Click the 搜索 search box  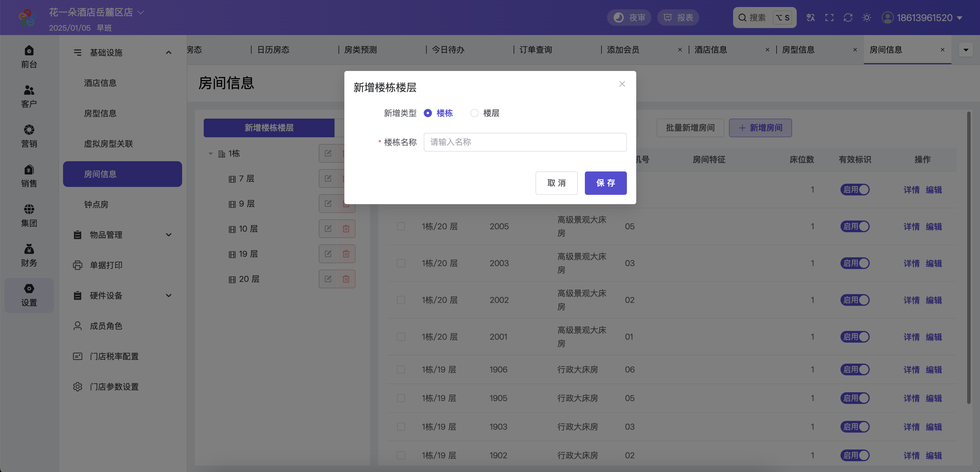coord(764,18)
